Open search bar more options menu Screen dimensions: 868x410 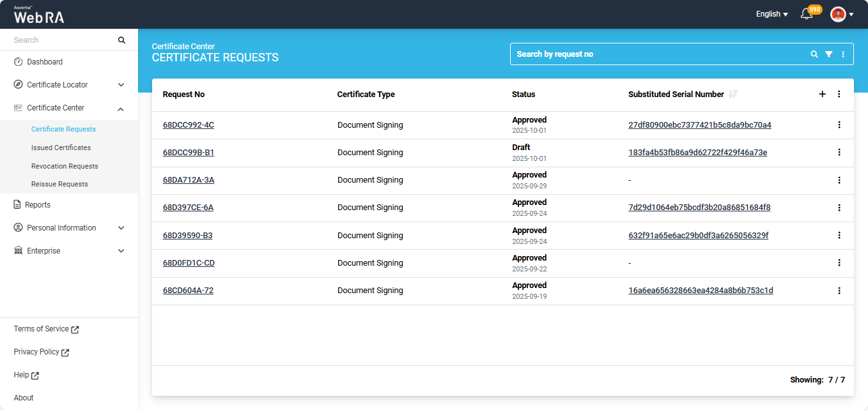pyautogui.click(x=843, y=54)
